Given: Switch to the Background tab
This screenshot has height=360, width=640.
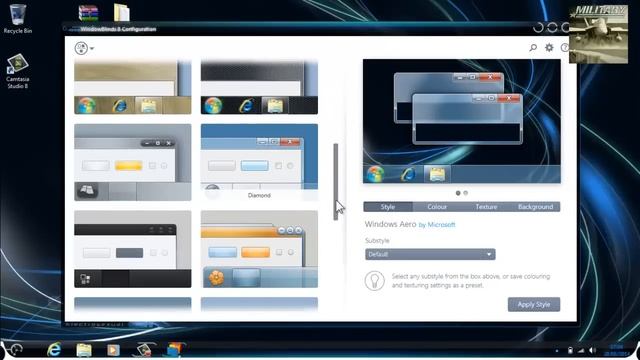Looking at the screenshot, I should click(x=536, y=207).
